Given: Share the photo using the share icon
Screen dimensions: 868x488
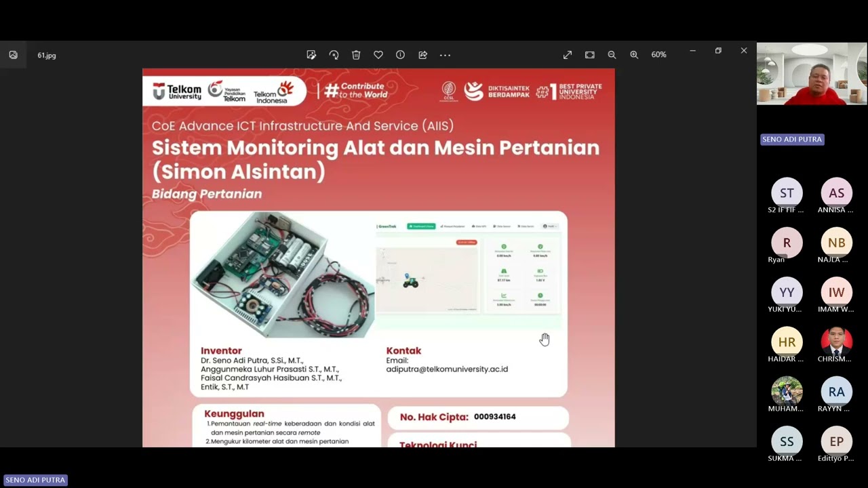Looking at the screenshot, I should tap(422, 55).
